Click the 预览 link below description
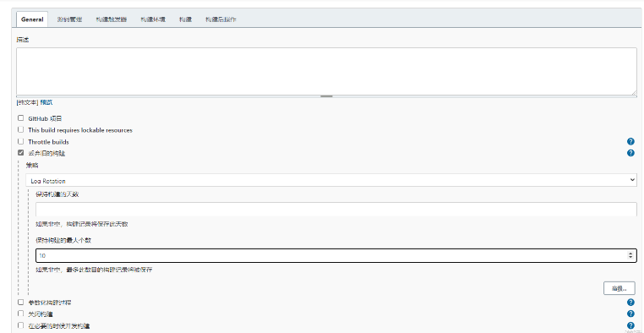The height and width of the screenshot is (333, 644). pos(46,102)
